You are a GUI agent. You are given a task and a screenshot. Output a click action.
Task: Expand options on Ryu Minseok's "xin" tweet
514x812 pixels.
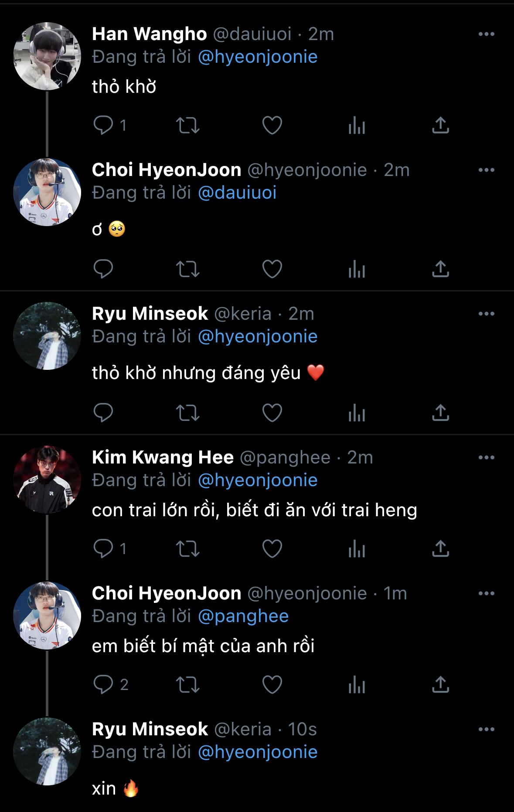pyautogui.click(x=486, y=729)
